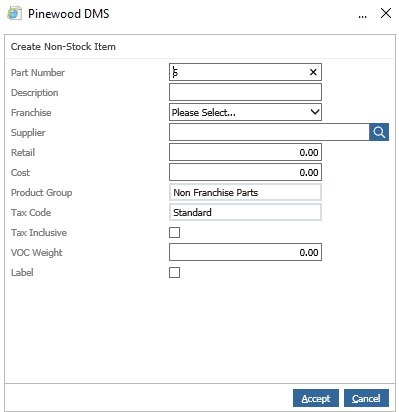The width and height of the screenshot is (399, 412).
Task: Click the Tax Inclusive label
Action: tap(39, 232)
